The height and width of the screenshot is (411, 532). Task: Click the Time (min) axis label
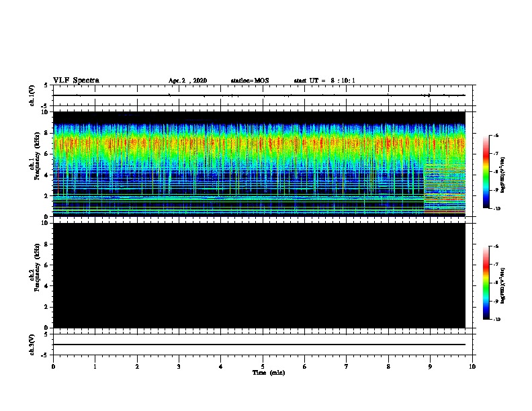tap(269, 373)
